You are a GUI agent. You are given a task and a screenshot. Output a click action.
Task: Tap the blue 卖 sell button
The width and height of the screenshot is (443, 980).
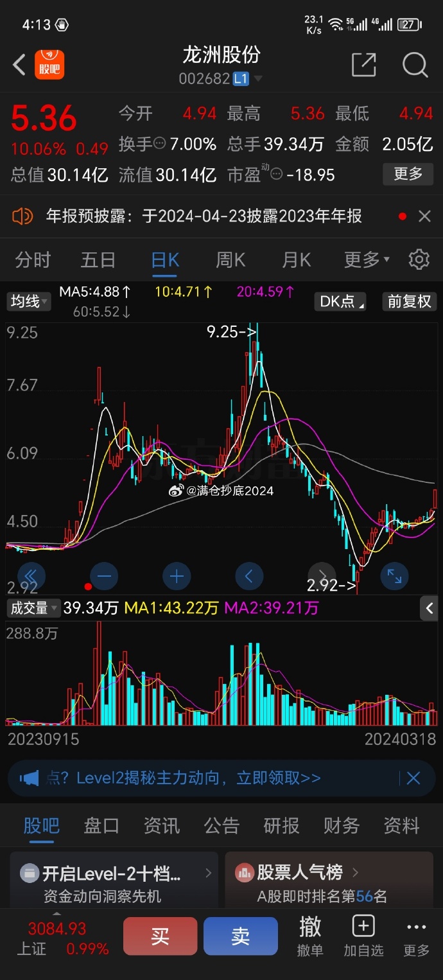pyautogui.click(x=241, y=936)
